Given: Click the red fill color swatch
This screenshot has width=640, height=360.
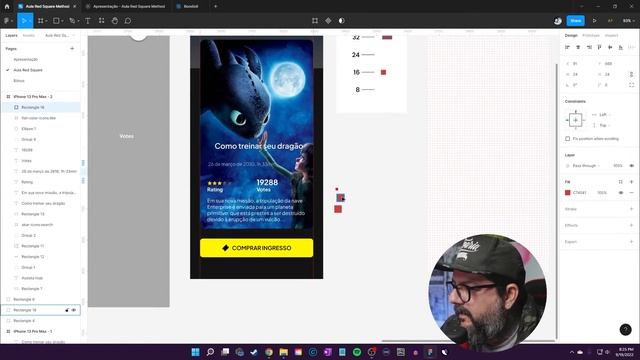Looking at the screenshot, I should [567, 193].
